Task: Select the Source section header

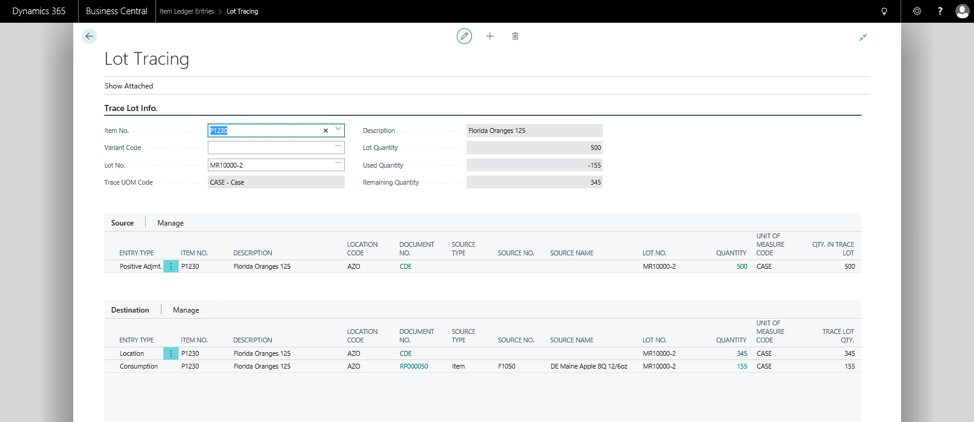Action: tap(122, 222)
